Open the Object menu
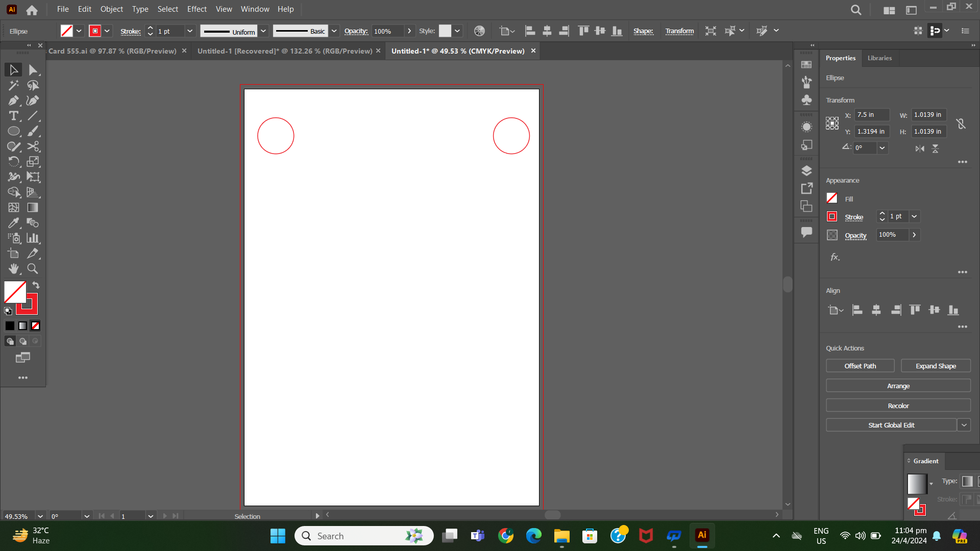This screenshot has width=980, height=551. (111, 9)
